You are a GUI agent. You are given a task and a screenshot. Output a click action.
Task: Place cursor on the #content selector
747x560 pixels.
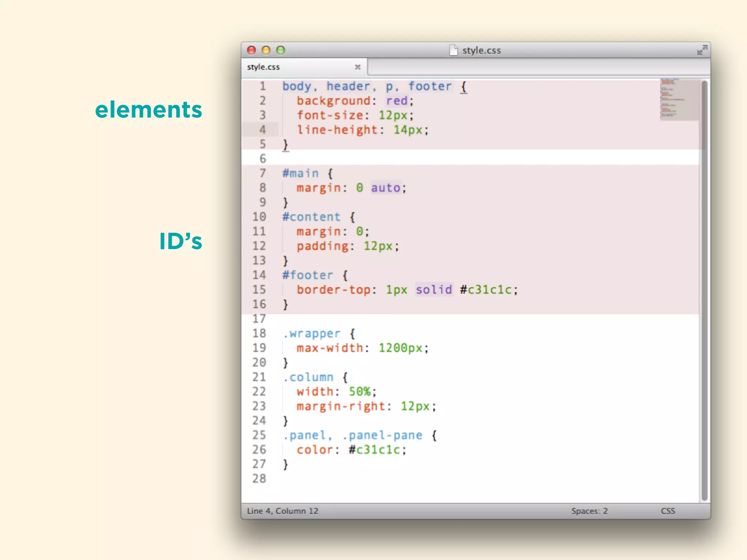311,217
